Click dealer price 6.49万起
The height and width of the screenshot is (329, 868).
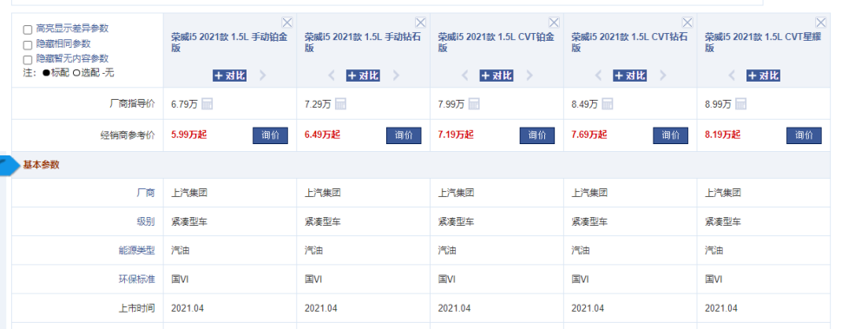click(x=322, y=135)
